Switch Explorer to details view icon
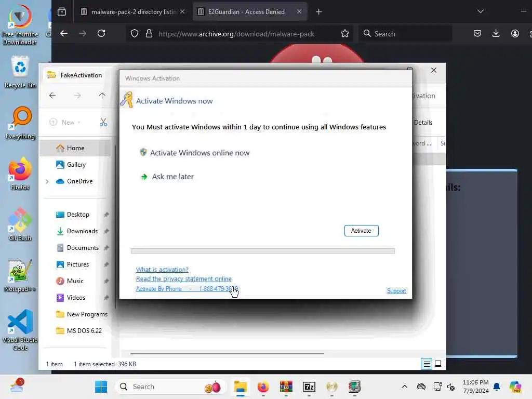Viewport: 532px width, 399px height. (427, 364)
